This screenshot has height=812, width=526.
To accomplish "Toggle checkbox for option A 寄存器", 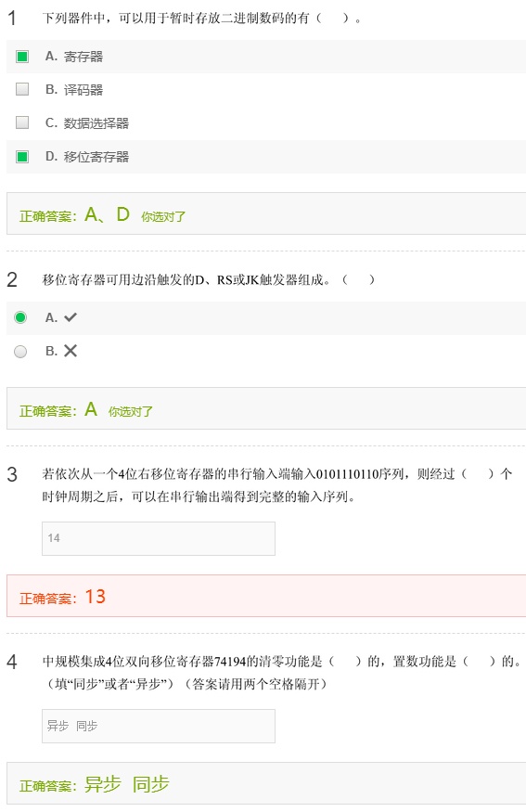I will pos(22,57).
